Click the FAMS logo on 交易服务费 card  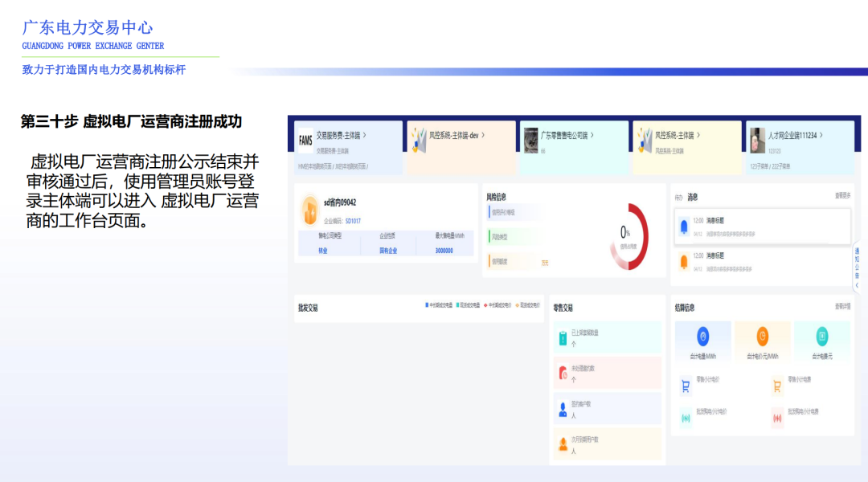coord(305,139)
